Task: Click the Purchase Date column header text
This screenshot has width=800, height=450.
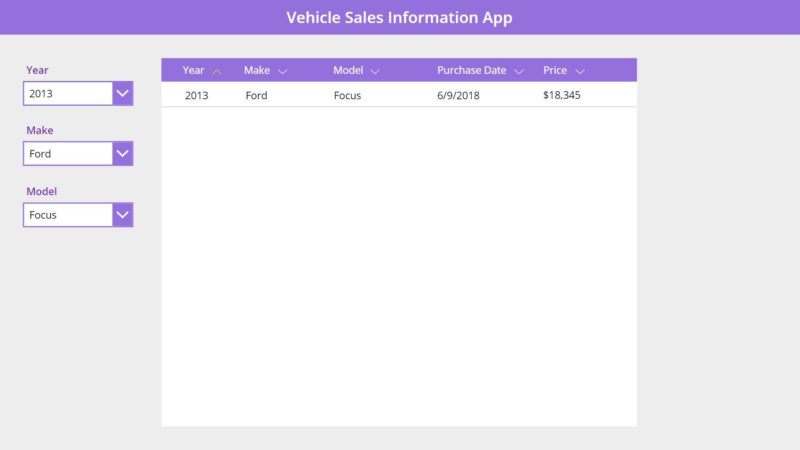Action: [471, 70]
